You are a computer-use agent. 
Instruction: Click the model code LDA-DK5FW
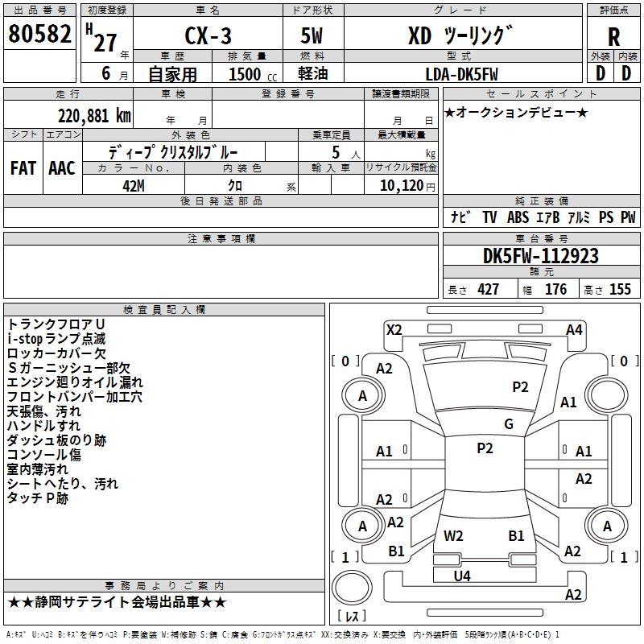point(461,74)
